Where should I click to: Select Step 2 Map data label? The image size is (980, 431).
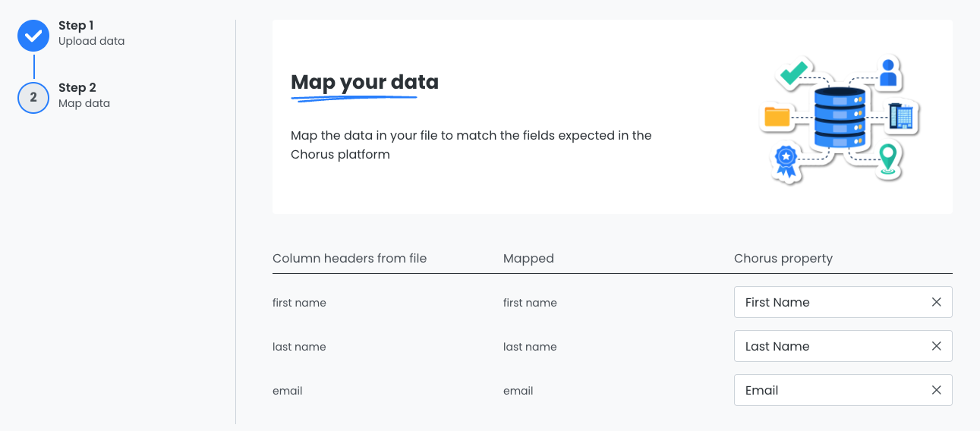(84, 96)
